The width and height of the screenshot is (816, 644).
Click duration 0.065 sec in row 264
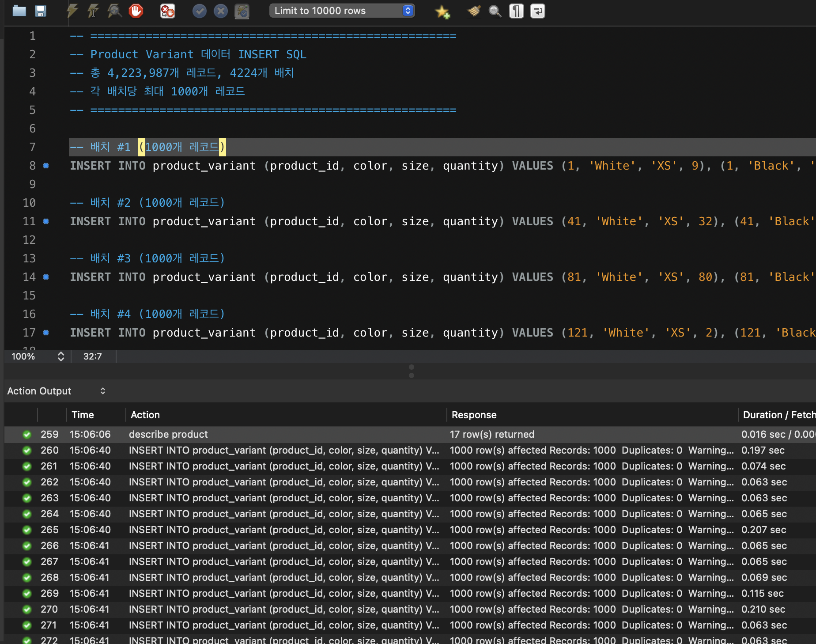pos(764,514)
